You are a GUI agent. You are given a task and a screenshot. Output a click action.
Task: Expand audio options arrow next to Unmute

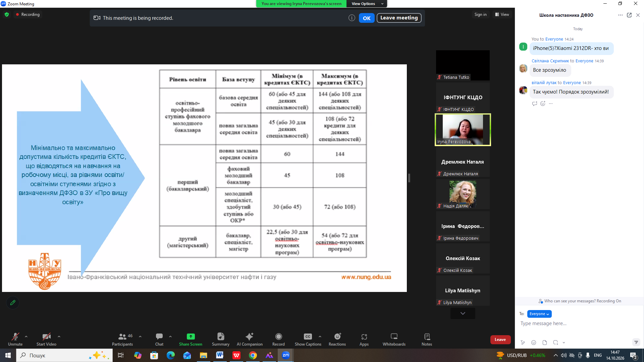click(x=26, y=337)
